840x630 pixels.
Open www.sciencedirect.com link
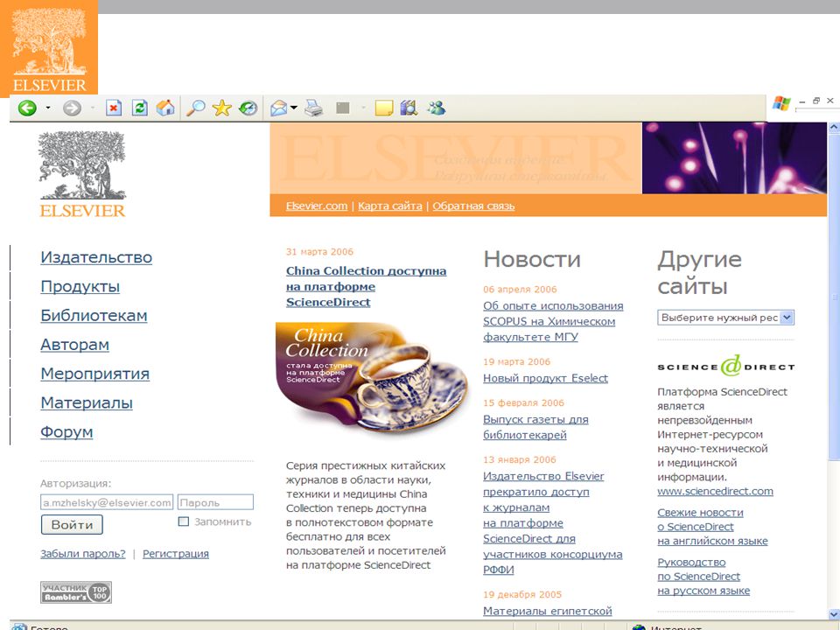tap(715, 491)
